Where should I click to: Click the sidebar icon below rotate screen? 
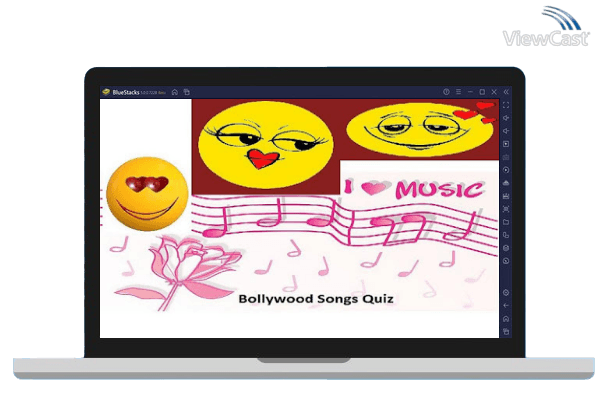(506, 248)
